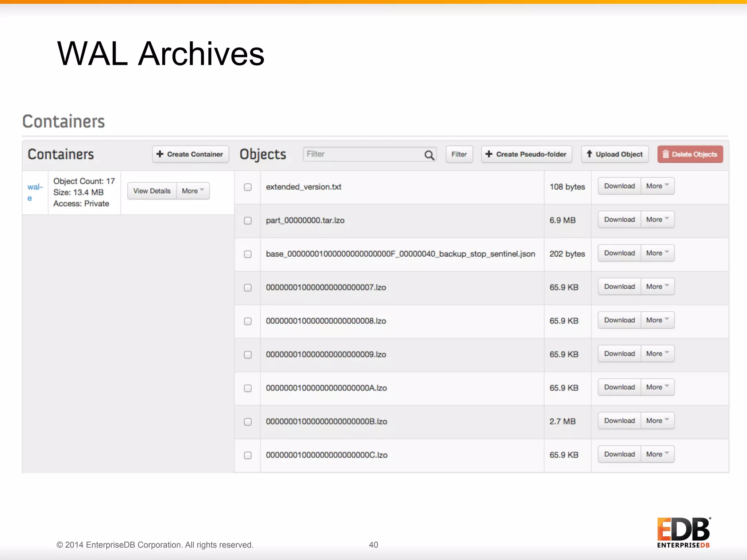Click the EnterpriseDB logo
This screenshot has height=560, width=747.
coord(684,532)
